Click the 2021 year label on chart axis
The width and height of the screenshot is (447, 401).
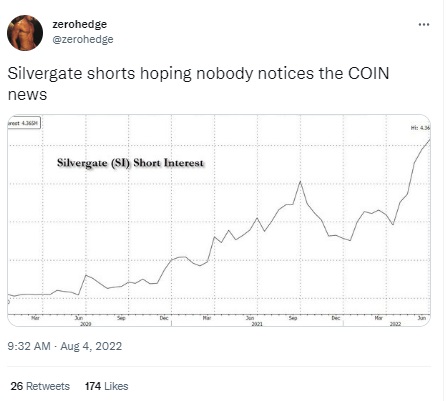(x=257, y=324)
